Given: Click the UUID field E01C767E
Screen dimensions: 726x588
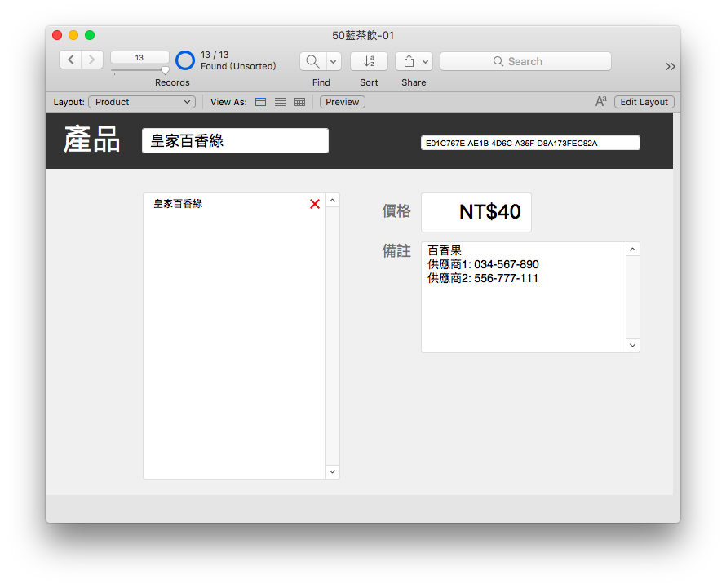Looking at the screenshot, I should pyautogui.click(x=530, y=143).
